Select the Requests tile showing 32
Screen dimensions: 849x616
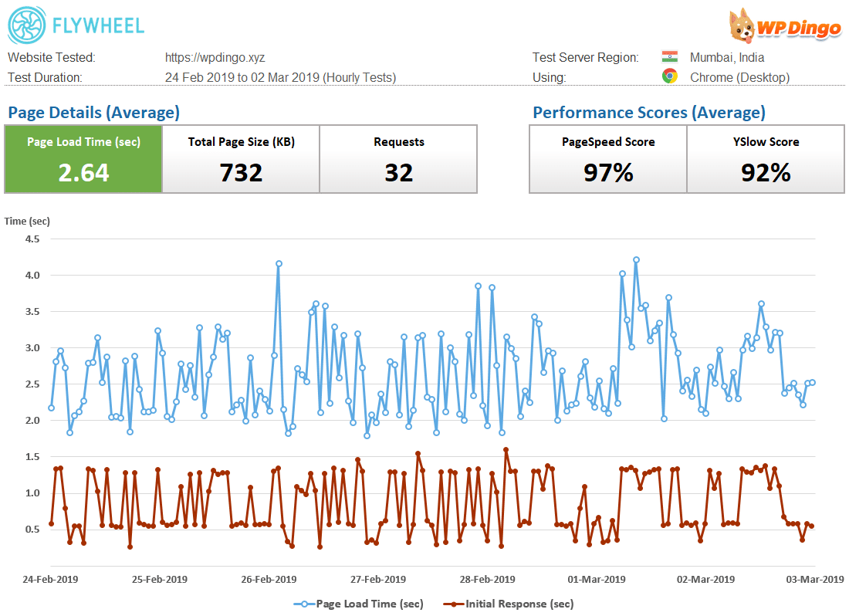tap(398, 159)
